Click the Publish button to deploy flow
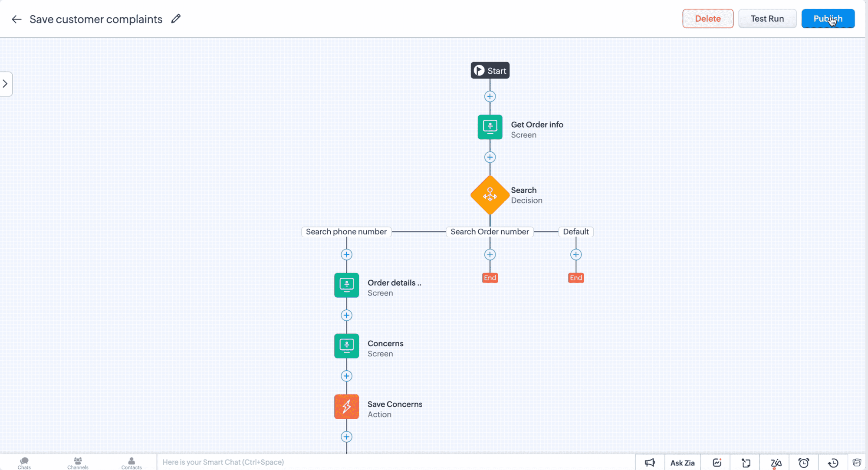 pyautogui.click(x=828, y=19)
